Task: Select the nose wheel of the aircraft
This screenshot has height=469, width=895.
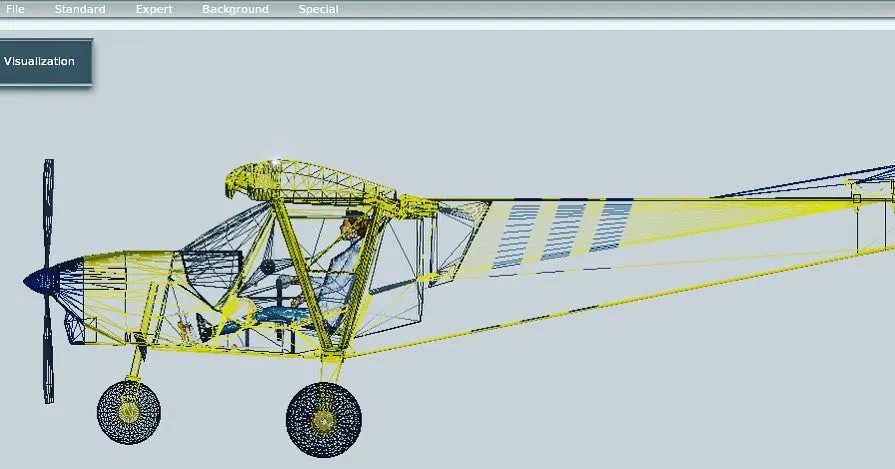Action: pos(129,411)
